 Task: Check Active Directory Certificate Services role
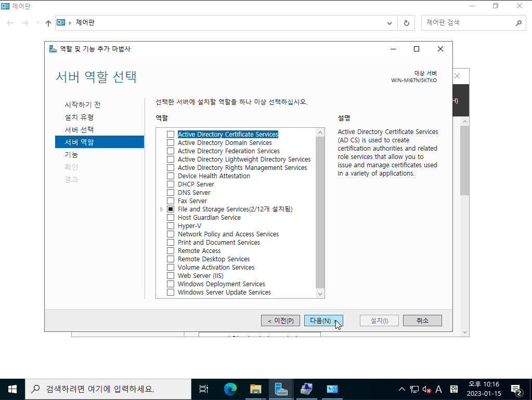[171, 134]
